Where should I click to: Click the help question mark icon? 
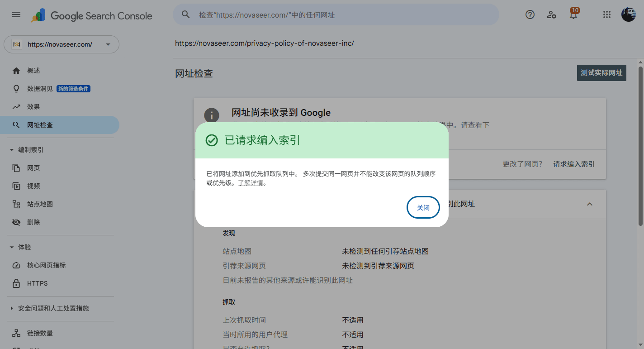pyautogui.click(x=530, y=14)
